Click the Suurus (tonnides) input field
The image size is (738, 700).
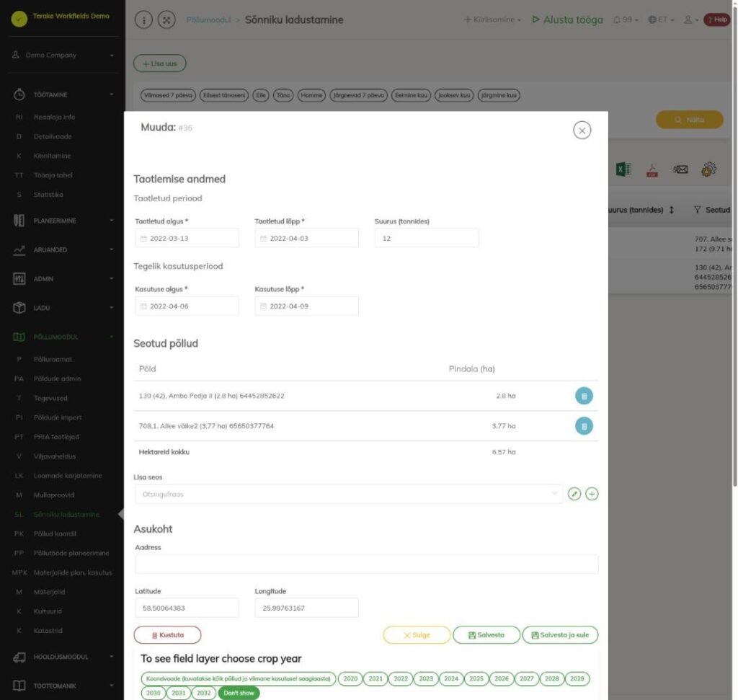tap(427, 238)
